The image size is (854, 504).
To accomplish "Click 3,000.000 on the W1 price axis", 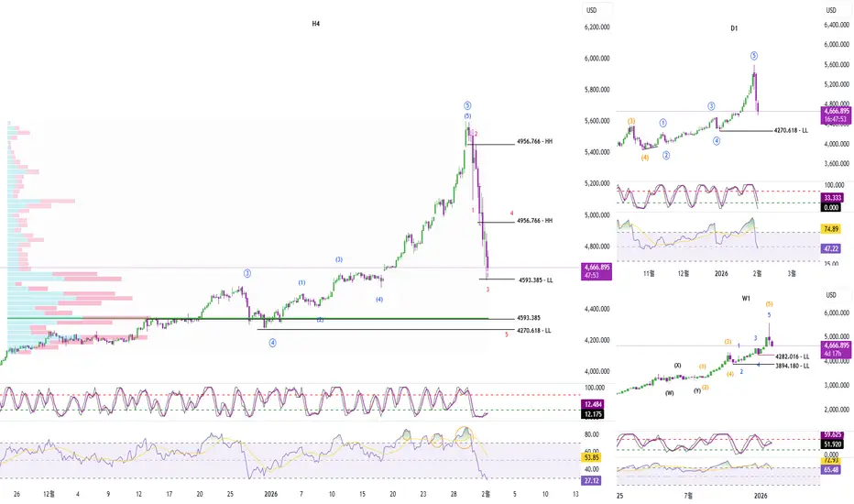I will pos(837,385).
